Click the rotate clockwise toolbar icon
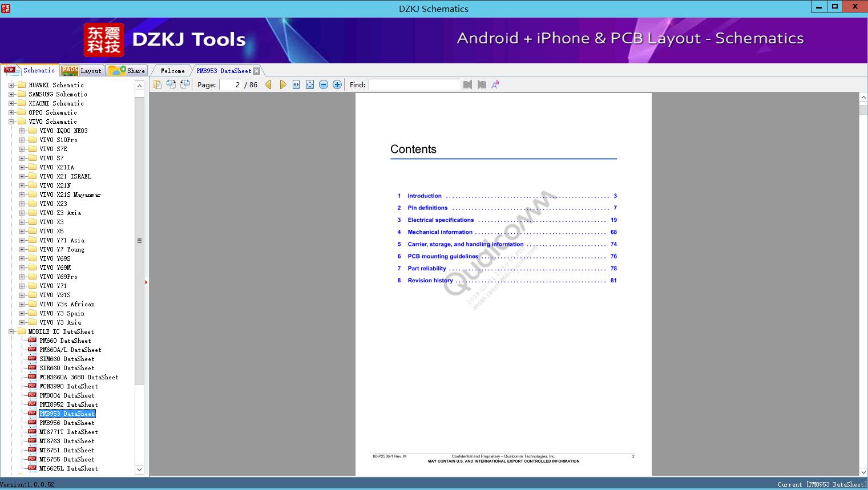The height and width of the screenshot is (490, 868). point(171,84)
